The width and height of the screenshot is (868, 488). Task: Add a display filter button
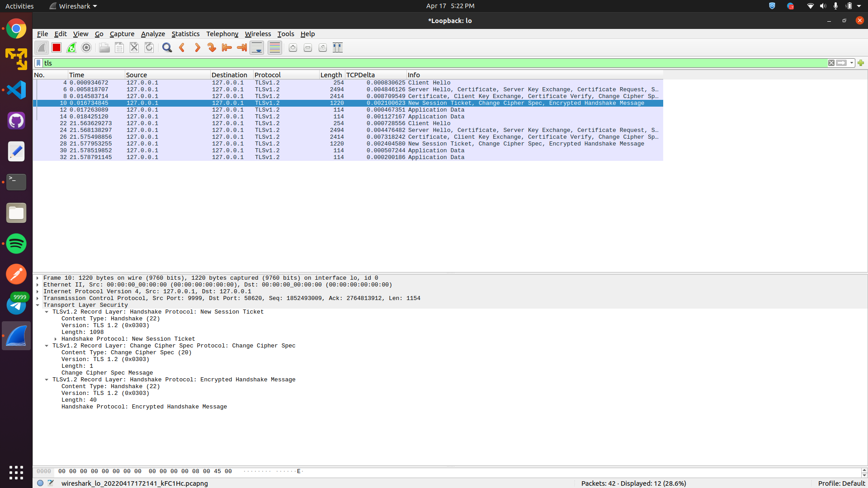click(861, 63)
